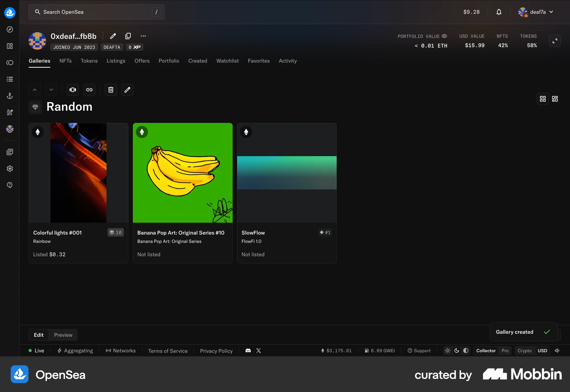The height and width of the screenshot is (392, 570).
Task: Open the Watchlist tab
Action: (227, 61)
